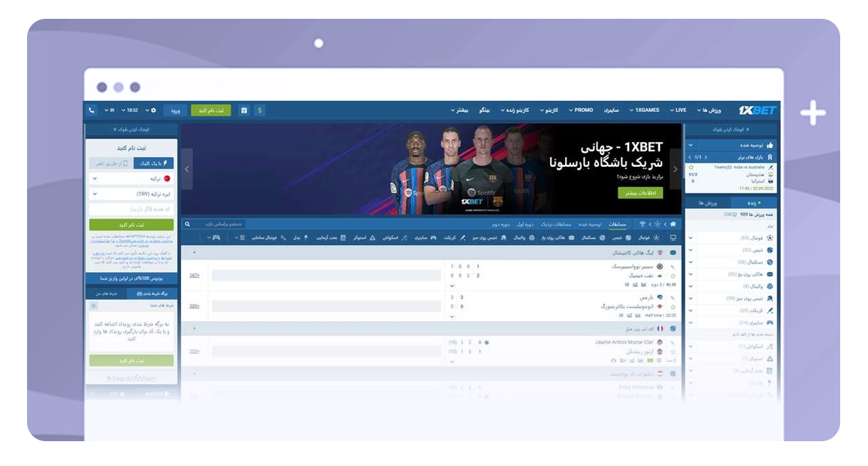The height and width of the screenshot is (466, 868).
Task: Open settings gear in top bar
Action: tap(153, 110)
